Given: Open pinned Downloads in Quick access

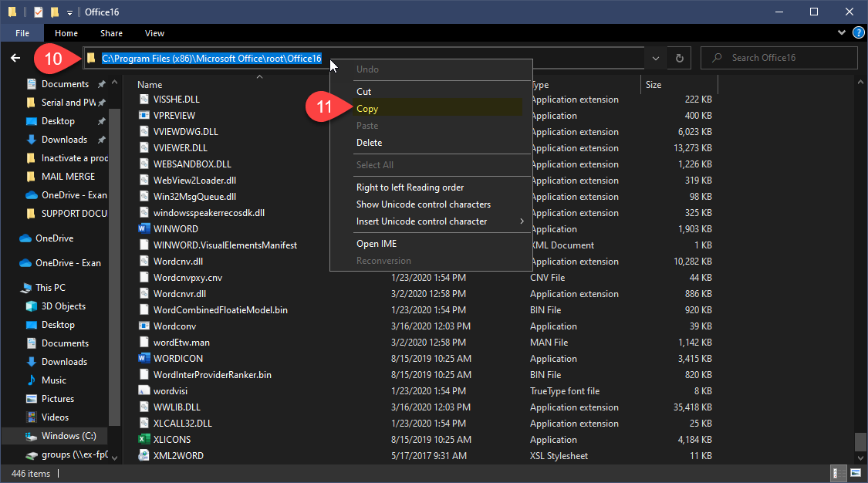Looking at the screenshot, I should [x=66, y=140].
